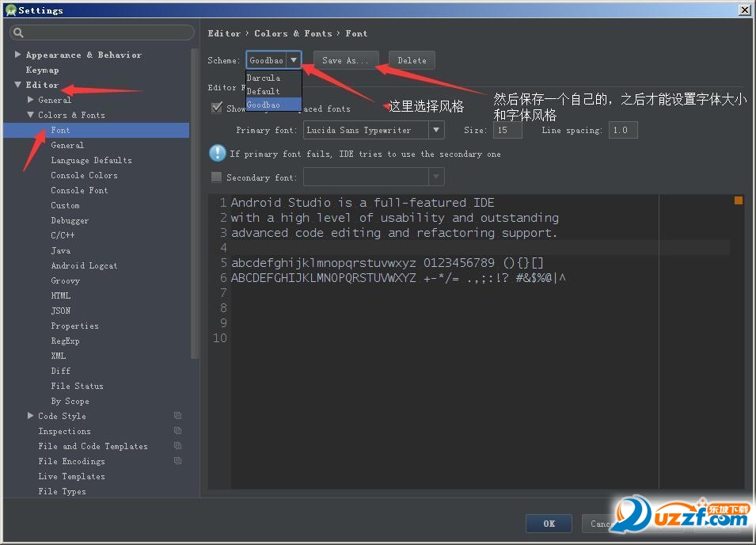Image resolution: width=756 pixels, height=545 pixels.
Task: Select Darcula scheme from the list
Action: tap(273, 78)
